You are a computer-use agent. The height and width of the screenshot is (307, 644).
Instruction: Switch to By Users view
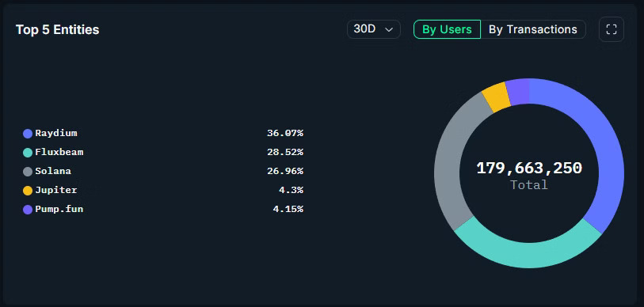click(x=447, y=29)
